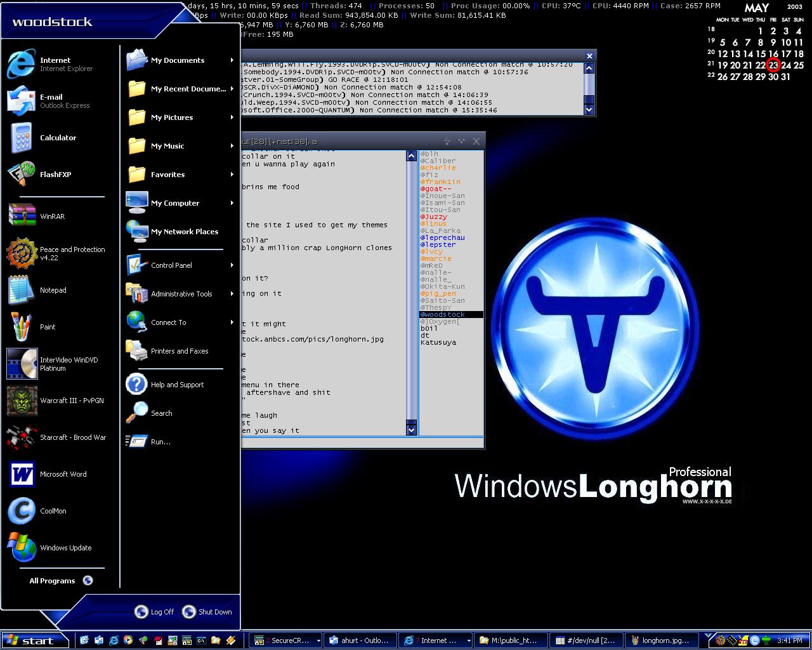Click the CoolMon tray icon
The image size is (812, 650).
coord(755,640)
